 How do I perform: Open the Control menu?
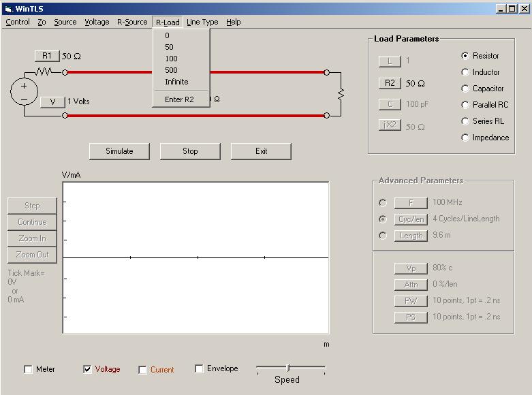coord(18,22)
